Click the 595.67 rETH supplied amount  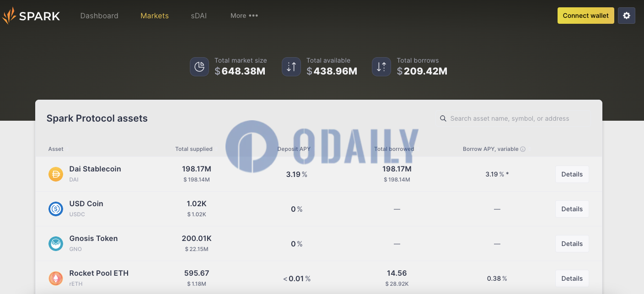[x=197, y=273]
